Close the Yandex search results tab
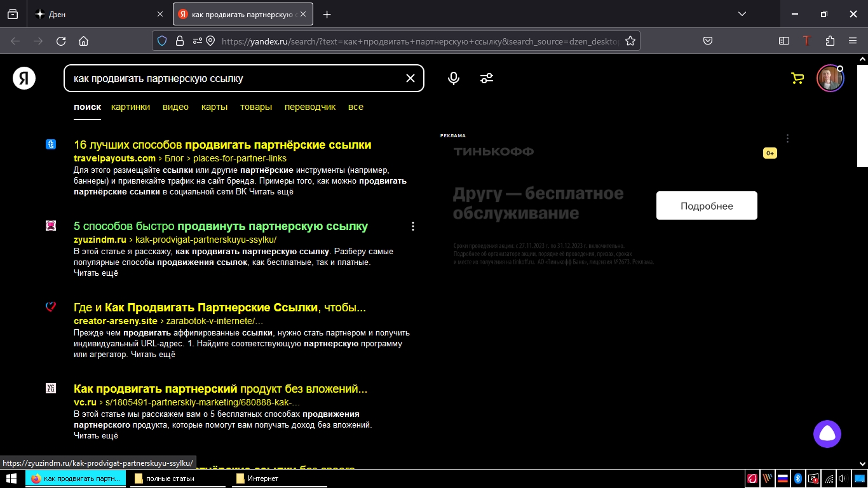 click(x=303, y=14)
